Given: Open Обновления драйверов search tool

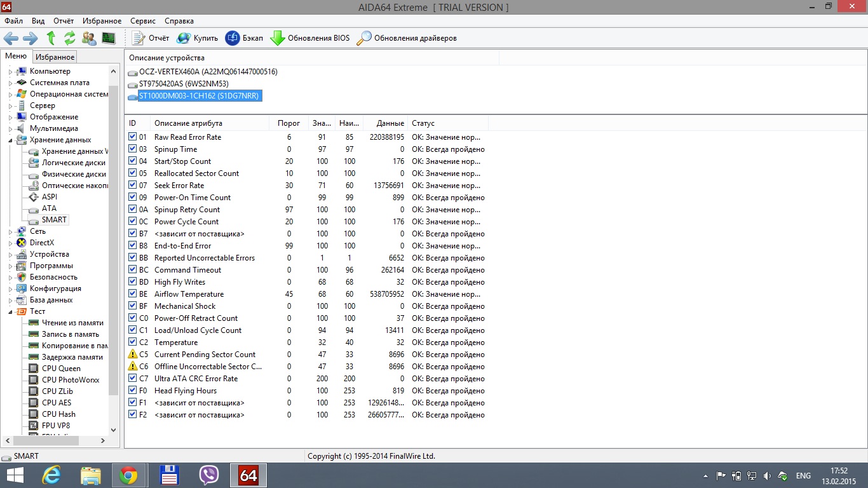Looking at the screenshot, I should coord(407,38).
